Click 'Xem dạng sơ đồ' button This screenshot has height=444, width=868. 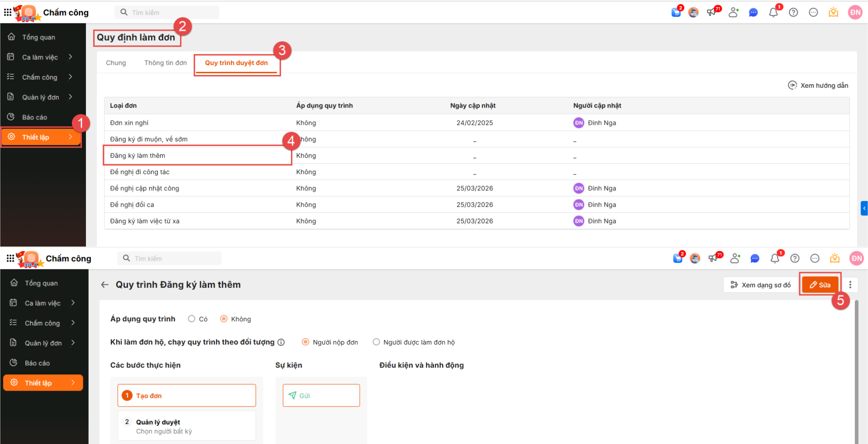tap(761, 285)
